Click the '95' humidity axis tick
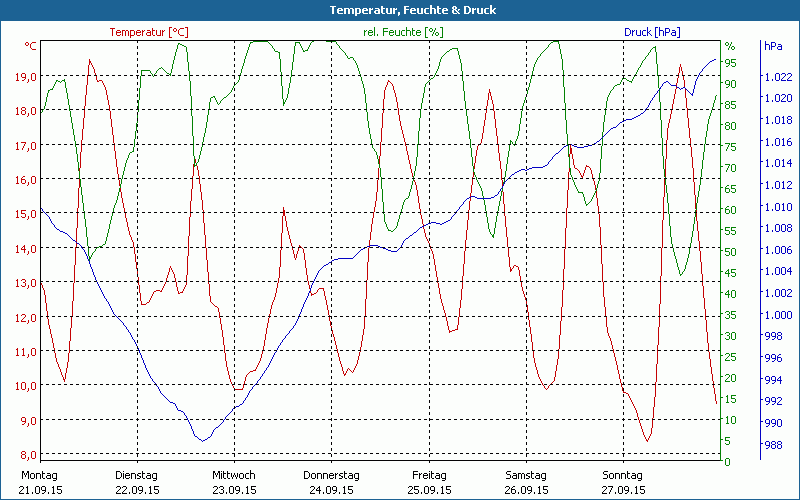Viewport: 800px width, 500px height. pos(731,63)
